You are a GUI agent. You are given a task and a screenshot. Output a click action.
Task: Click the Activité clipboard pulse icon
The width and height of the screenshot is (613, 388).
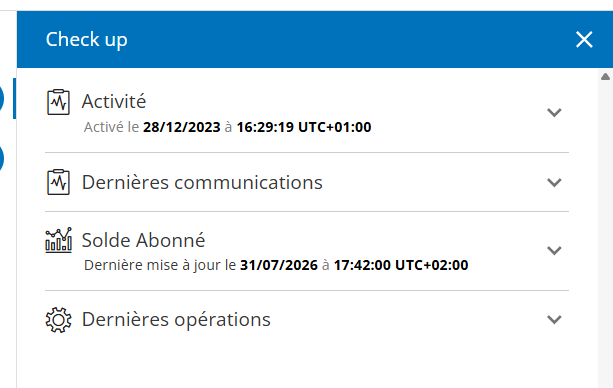click(x=58, y=102)
